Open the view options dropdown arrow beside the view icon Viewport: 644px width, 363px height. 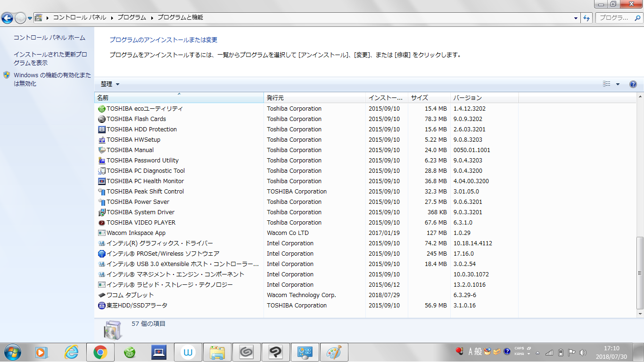(618, 84)
